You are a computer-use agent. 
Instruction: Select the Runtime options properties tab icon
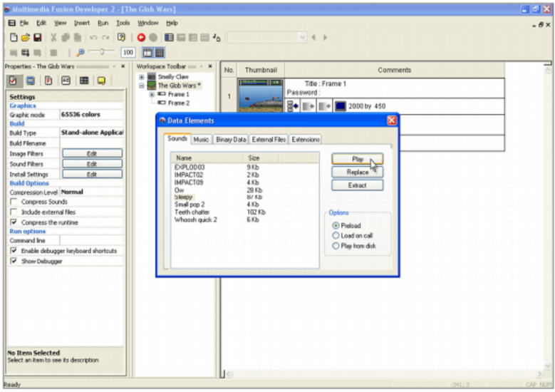[48, 81]
